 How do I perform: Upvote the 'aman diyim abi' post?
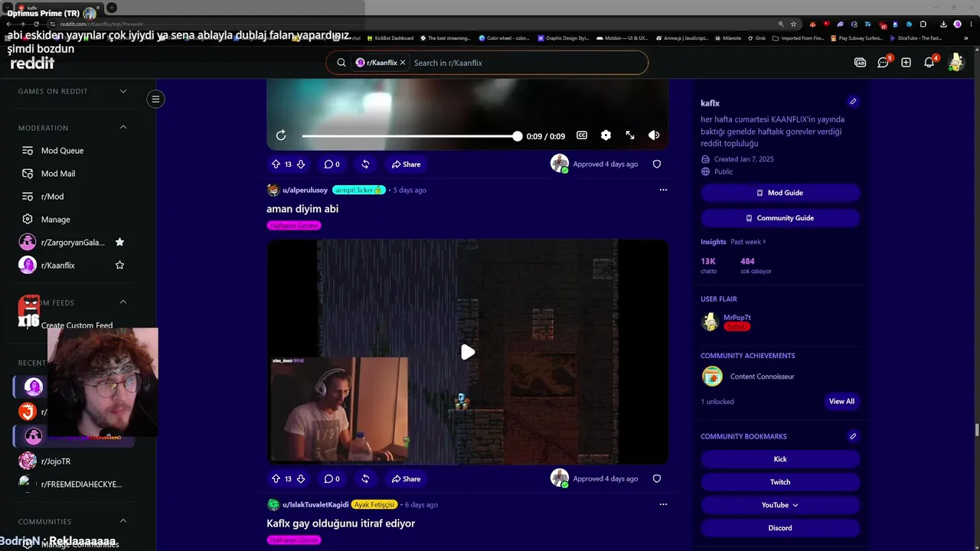pyautogui.click(x=276, y=478)
